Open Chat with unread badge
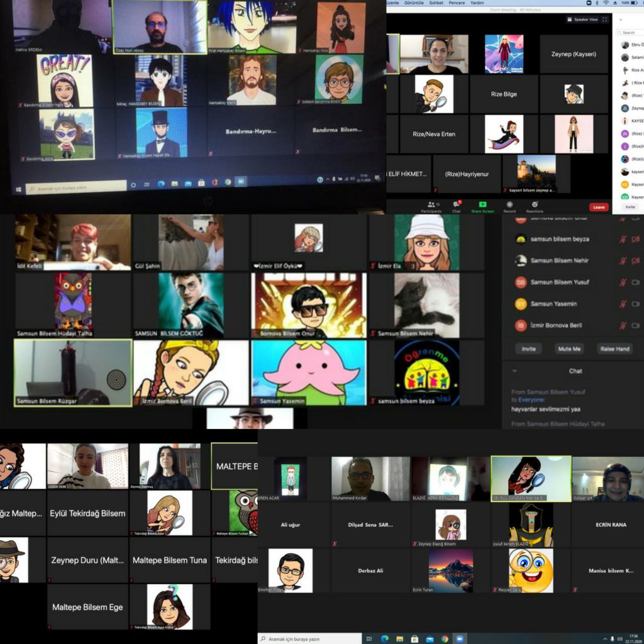Viewport: 644px width, 644px height. [457, 205]
